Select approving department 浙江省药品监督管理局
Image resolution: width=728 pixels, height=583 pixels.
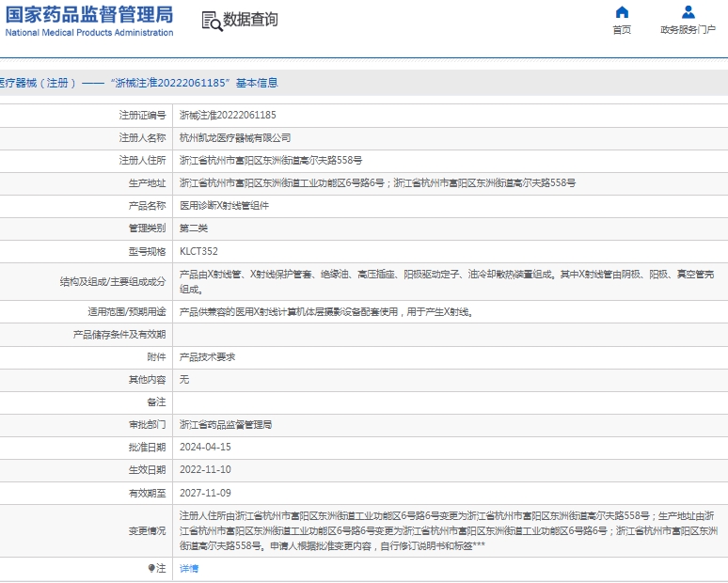click(226, 425)
